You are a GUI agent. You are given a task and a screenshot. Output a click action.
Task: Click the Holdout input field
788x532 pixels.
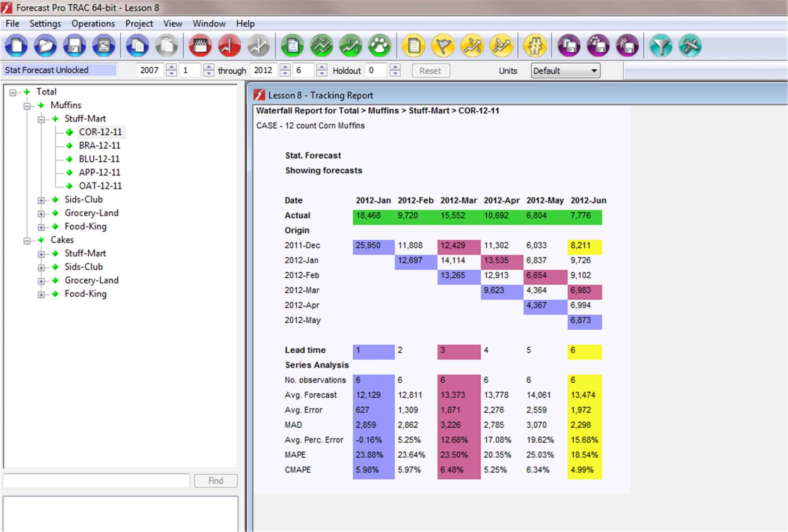click(376, 70)
